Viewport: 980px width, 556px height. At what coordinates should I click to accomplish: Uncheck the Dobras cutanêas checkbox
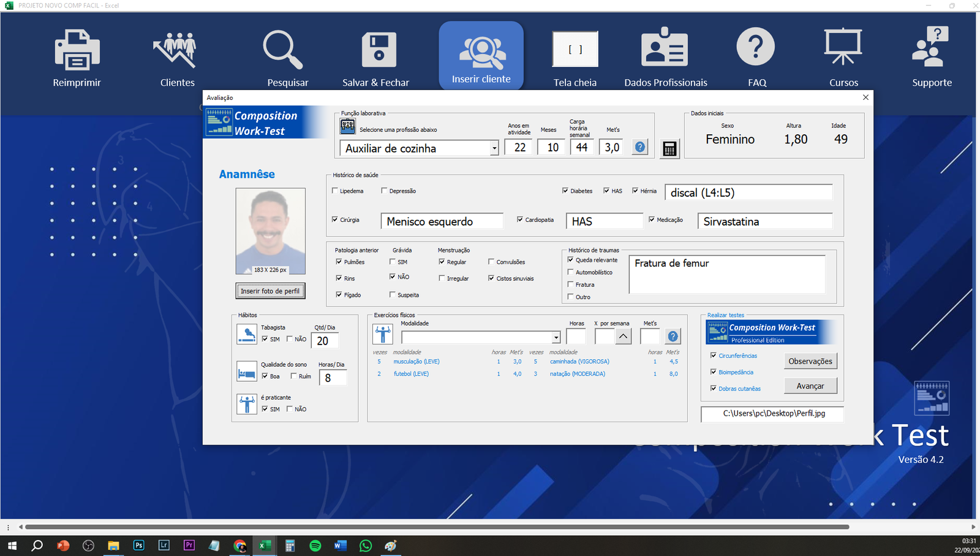coord(714,388)
